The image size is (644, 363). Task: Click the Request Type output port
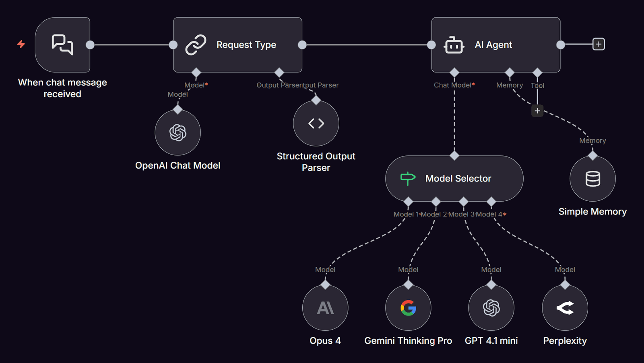click(302, 45)
